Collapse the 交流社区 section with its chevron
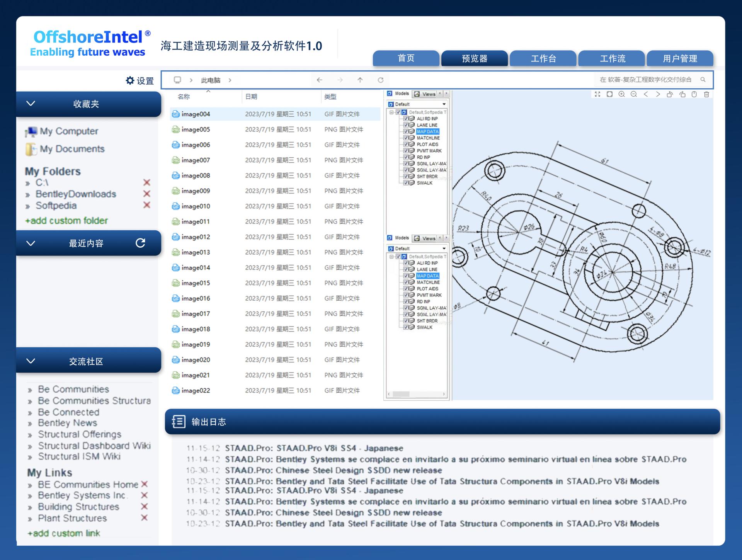The image size is (742, 560). [31, 361]
